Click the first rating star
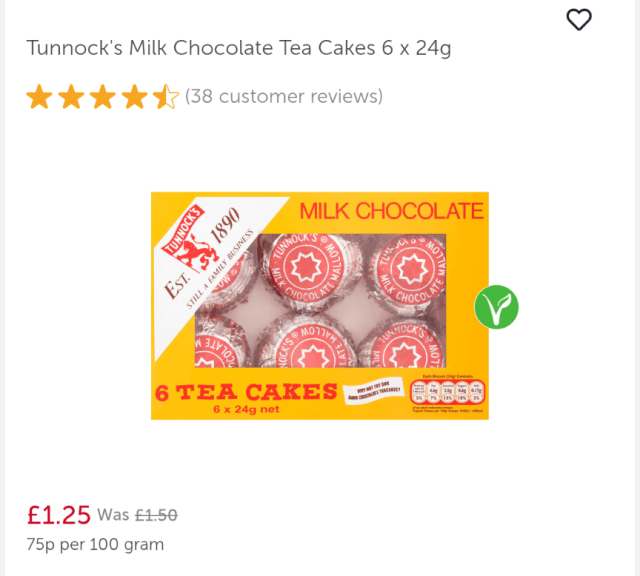The height and width of the screenshot is (576, 640). (39, 97)
